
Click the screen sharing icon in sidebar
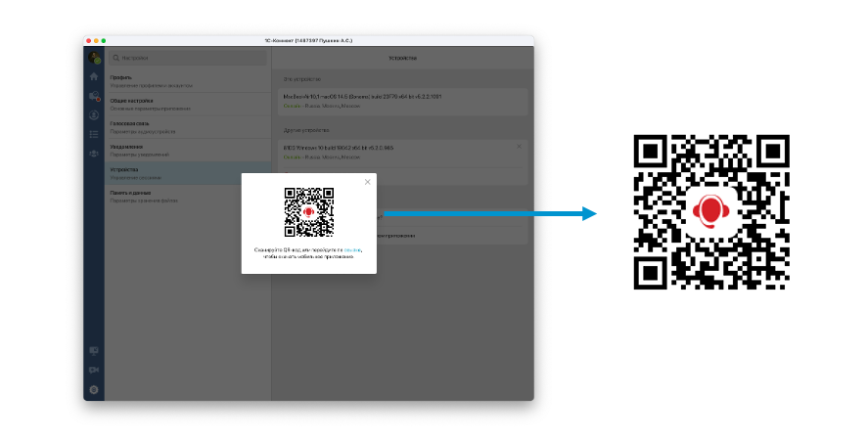(x=94, y=350)
